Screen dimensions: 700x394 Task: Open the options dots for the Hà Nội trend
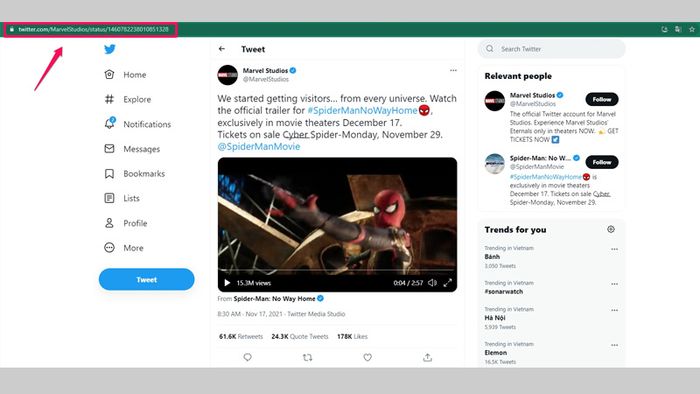tap(614, 310)
